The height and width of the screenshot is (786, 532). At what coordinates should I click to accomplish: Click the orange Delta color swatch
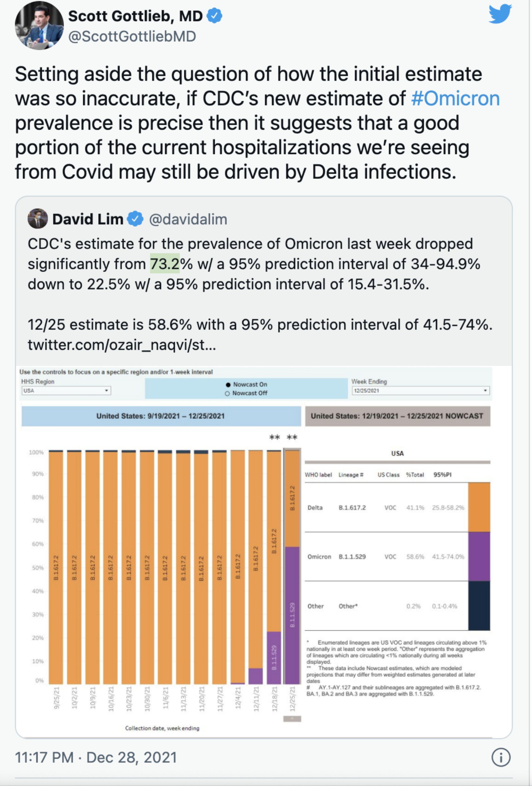(x=479, y=507)
